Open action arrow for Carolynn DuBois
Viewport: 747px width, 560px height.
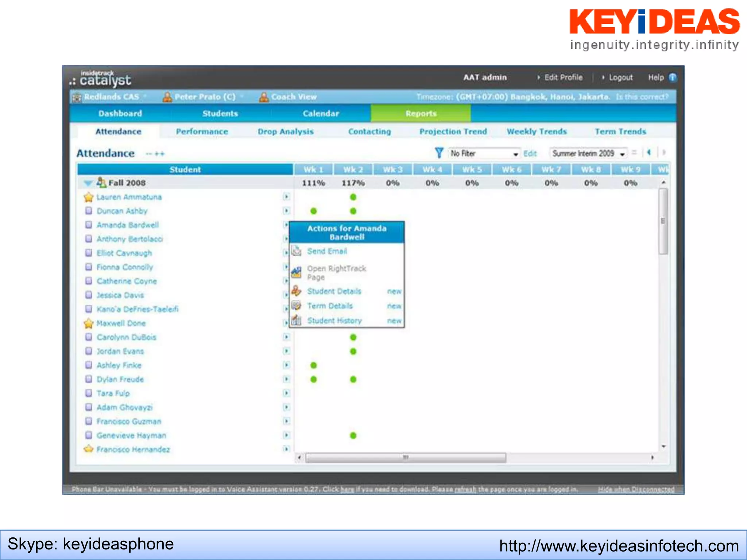[x=286, y=337]
